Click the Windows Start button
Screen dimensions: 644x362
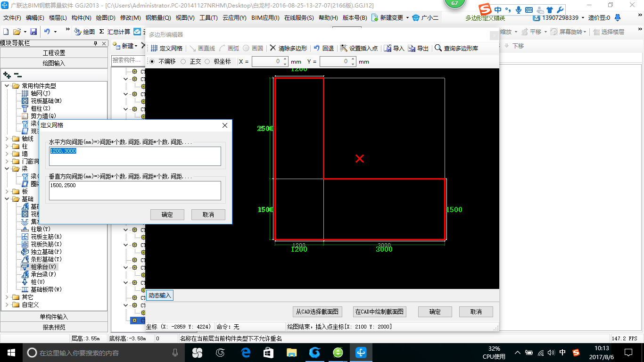pyautogui.click(x=11, y=353)
